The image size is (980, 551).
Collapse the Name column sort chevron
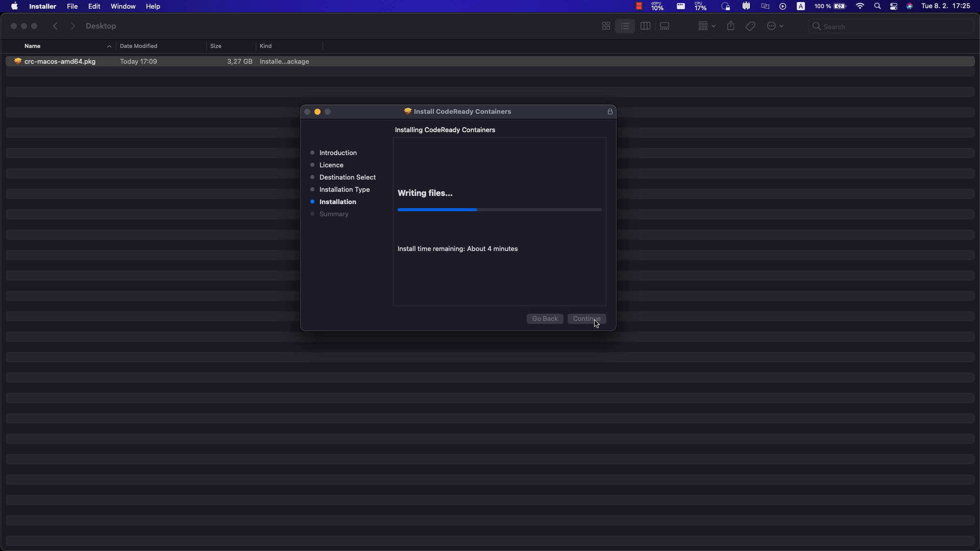tap(109, 46)
